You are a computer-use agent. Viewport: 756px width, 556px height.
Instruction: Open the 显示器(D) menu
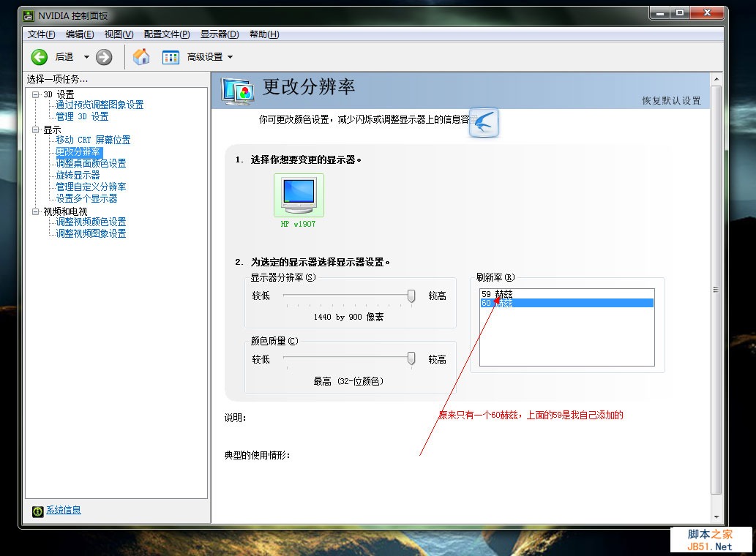[220, 34]
